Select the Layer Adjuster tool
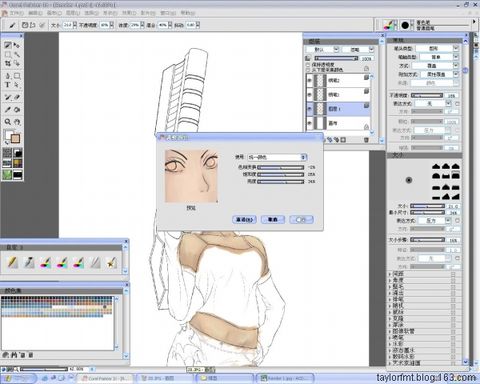 (17, 45)
